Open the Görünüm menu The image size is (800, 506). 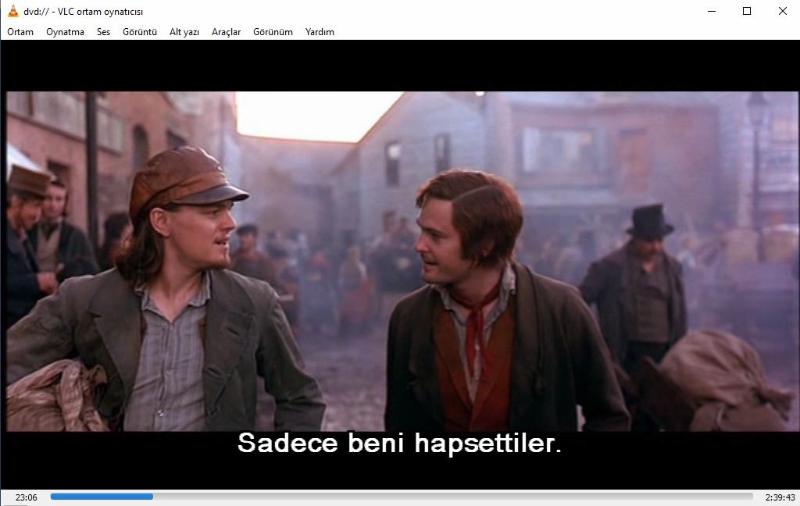272,32
